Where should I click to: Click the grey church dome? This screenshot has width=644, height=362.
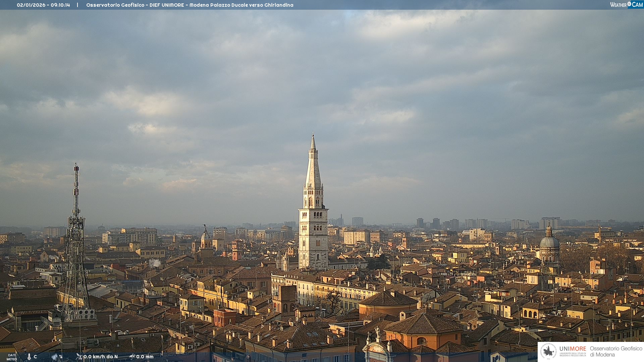click(x=549, y=242)
